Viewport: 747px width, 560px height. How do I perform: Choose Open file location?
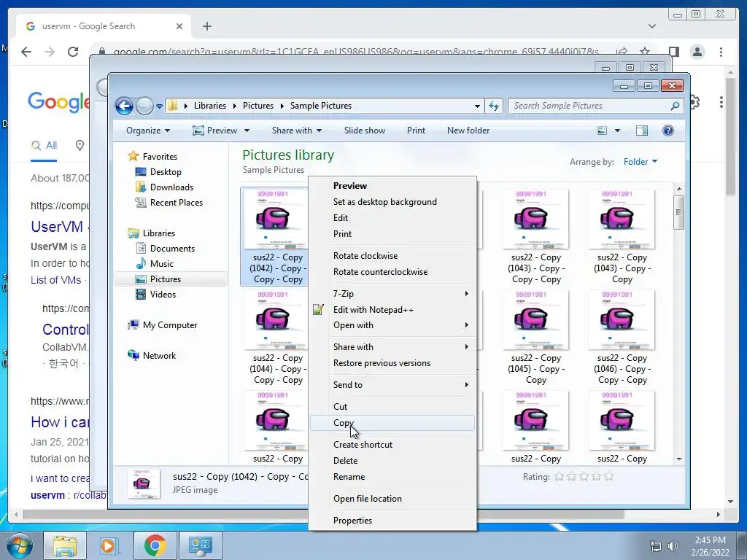(392, 499)
